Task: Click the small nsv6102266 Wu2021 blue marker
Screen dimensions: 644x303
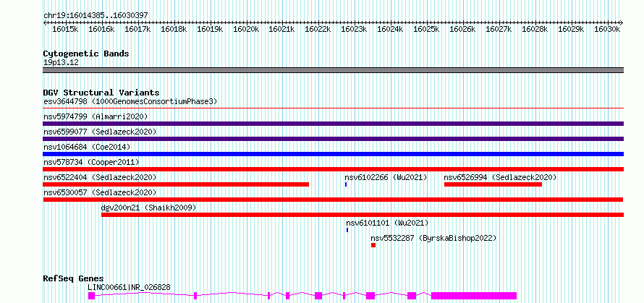Action: [x=346, y=184]
